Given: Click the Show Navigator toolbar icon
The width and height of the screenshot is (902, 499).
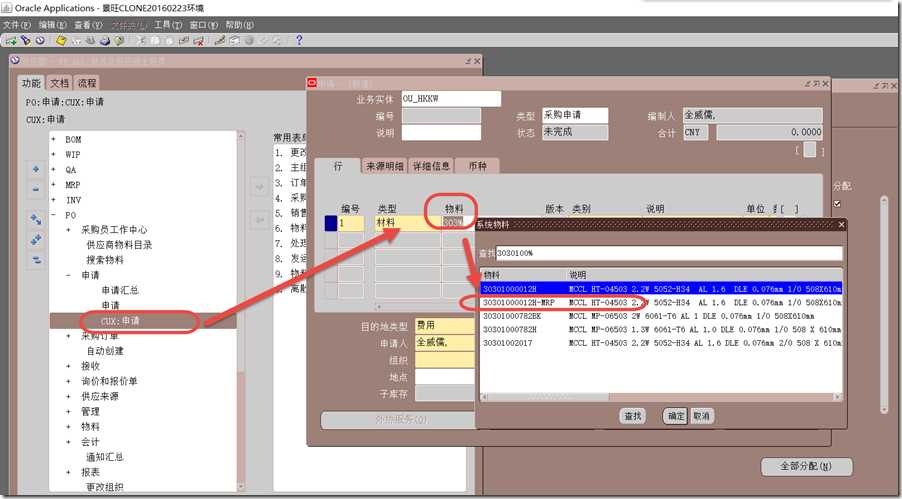Looking at the screenshot, I should [40, 40].
